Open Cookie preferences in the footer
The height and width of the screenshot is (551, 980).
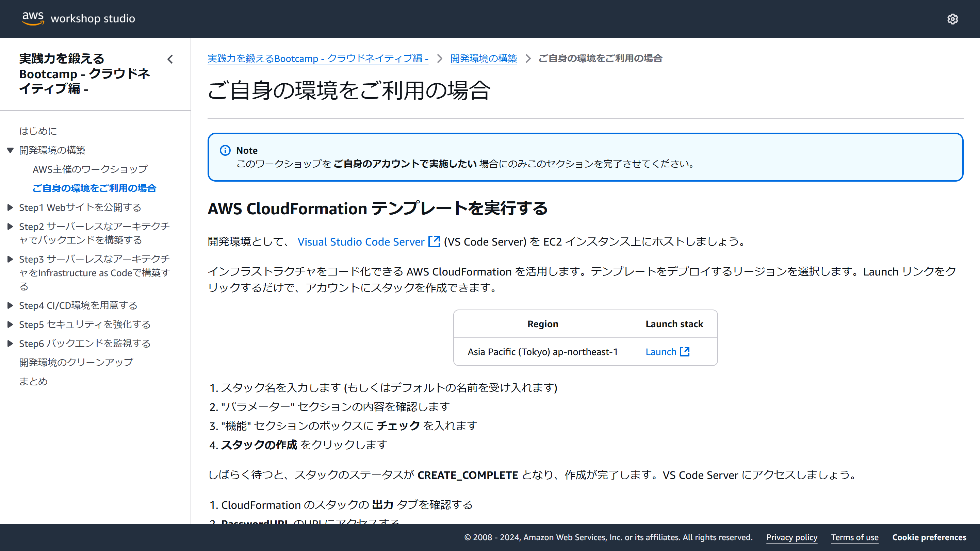click(x=929, y=537)
